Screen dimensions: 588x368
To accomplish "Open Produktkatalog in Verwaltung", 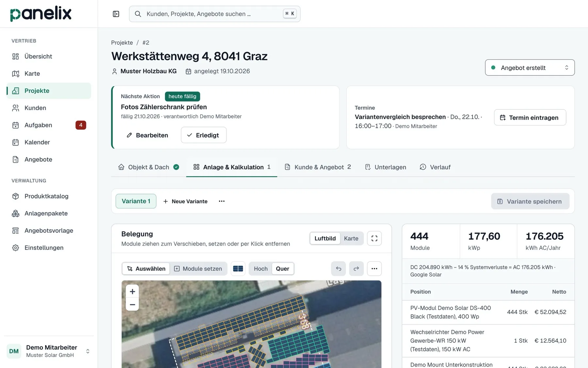I will [49, 196].
